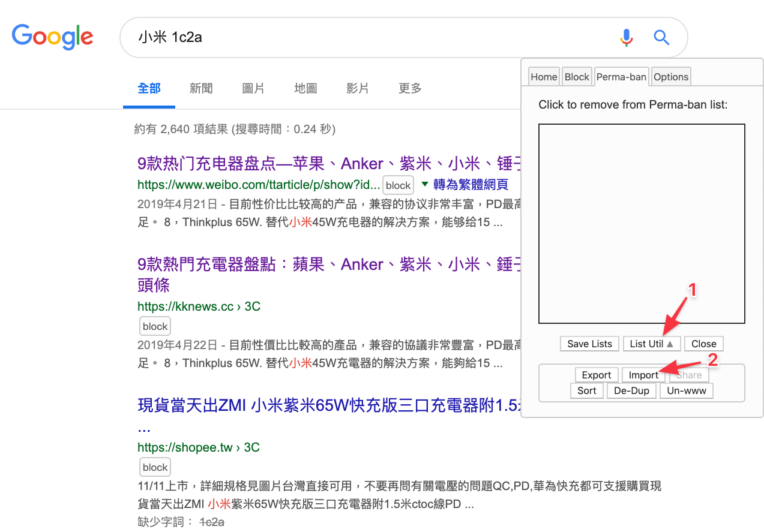Click the Google logo

[x=52, y=37]
